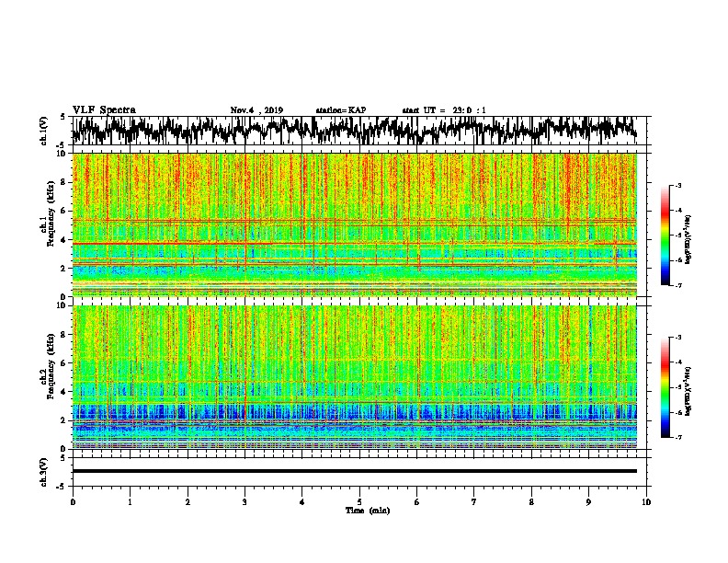This screenshot has width=728, height=563.
Task: Click the "6" kHz tick on ch.1 frequency axis
Action: click(x=63, y=211)
